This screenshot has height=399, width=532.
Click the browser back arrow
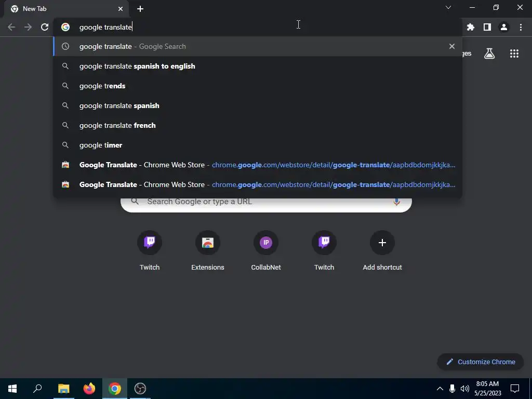[11, 27]
